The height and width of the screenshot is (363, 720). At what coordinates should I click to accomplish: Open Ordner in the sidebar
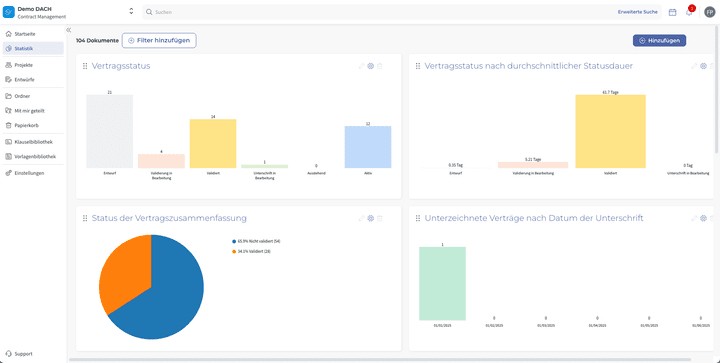click(33, 96)
